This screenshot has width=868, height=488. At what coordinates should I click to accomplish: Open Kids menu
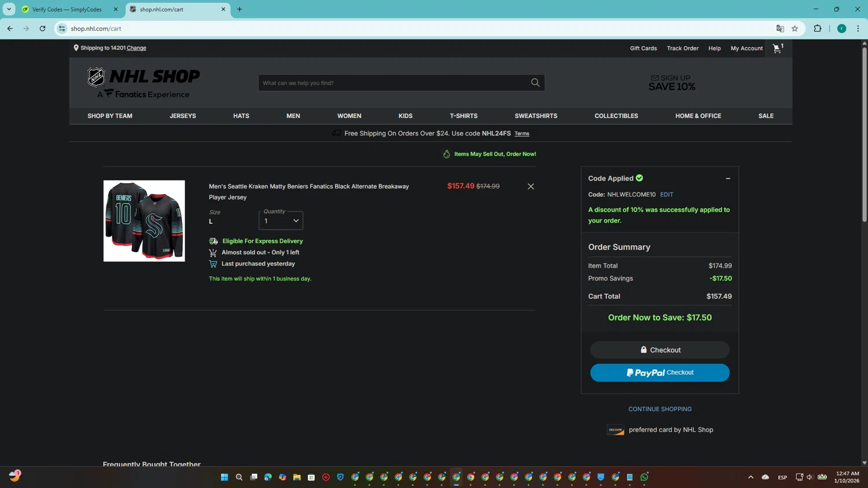point(406,116)
